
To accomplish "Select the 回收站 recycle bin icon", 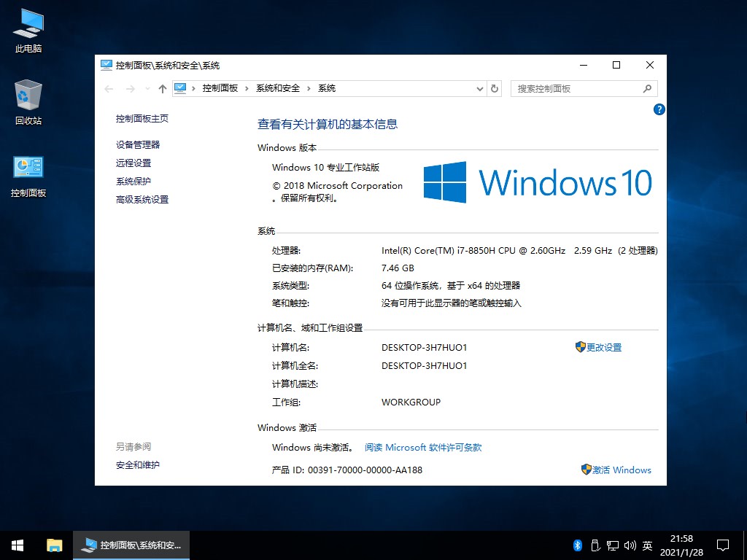I will (x=28, y=102).
